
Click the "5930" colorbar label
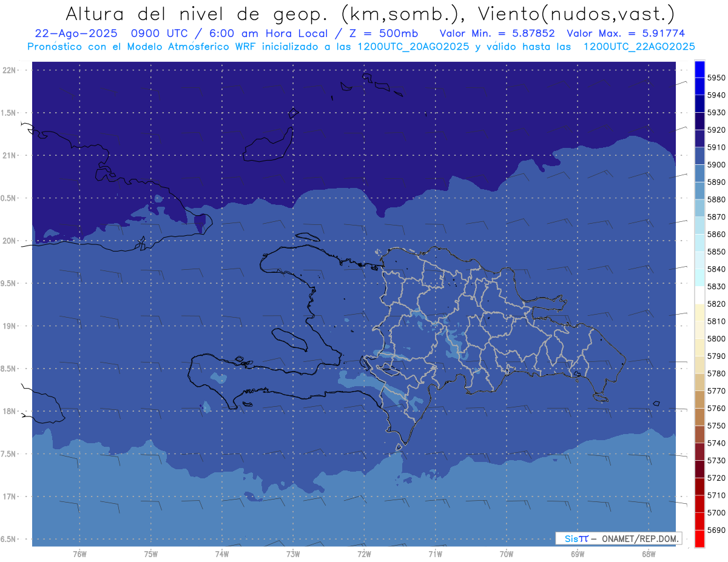click(716, 113)
